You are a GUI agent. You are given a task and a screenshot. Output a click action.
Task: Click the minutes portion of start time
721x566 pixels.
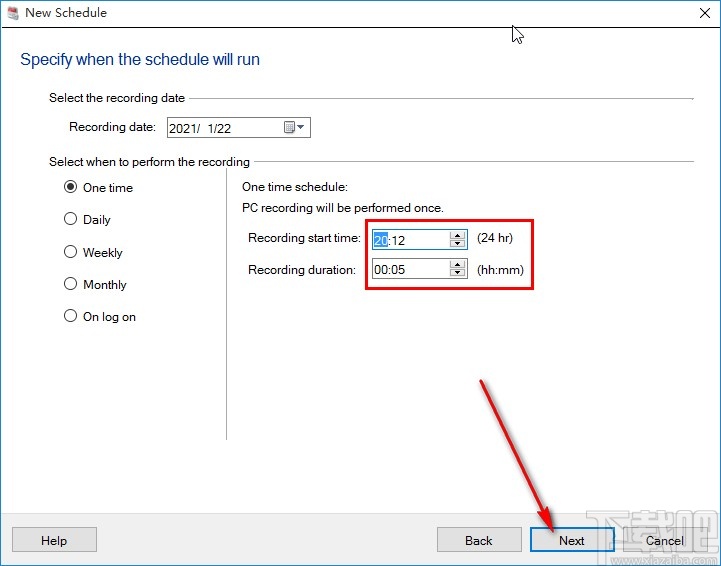(x=399, y=240)
